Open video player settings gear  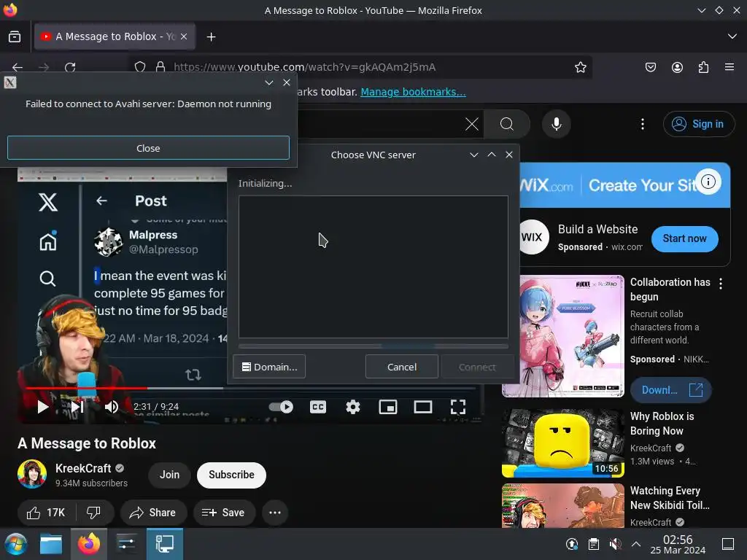pyautogui.click(x=353, y=407)
